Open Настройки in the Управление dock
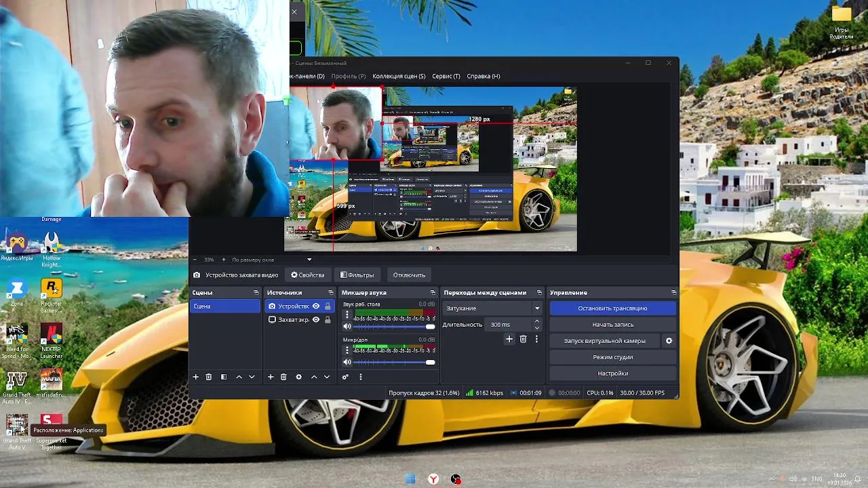 point(612,373)
